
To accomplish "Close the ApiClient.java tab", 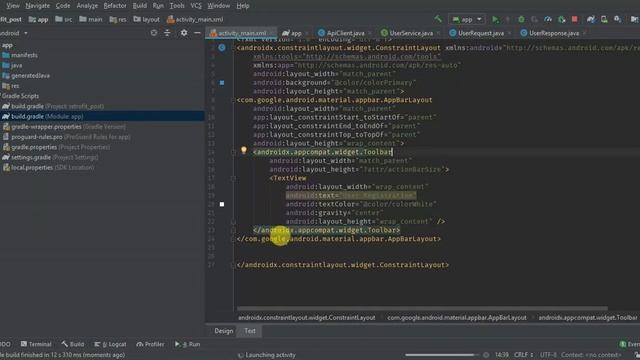I will click(x=370, y=33).
